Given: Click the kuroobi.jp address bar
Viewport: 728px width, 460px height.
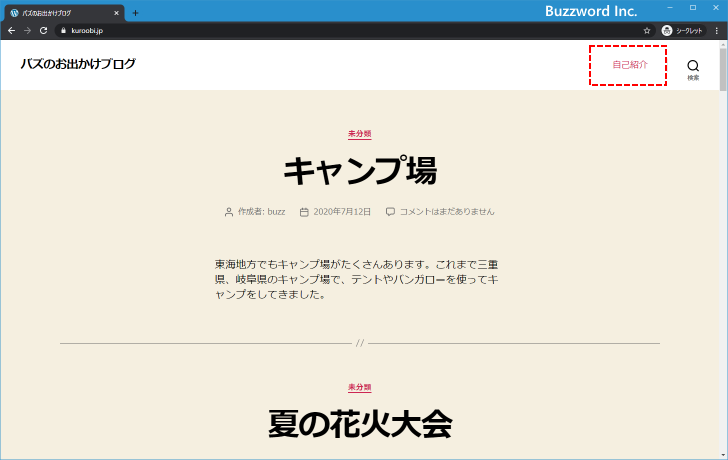Looking at the screenshot, I should coord(353,31).
